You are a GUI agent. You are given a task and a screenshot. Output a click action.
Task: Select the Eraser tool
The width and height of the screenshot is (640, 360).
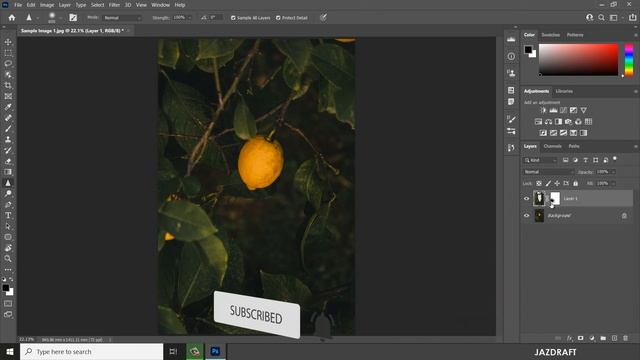pyautogui.click(x=8, y=161)
